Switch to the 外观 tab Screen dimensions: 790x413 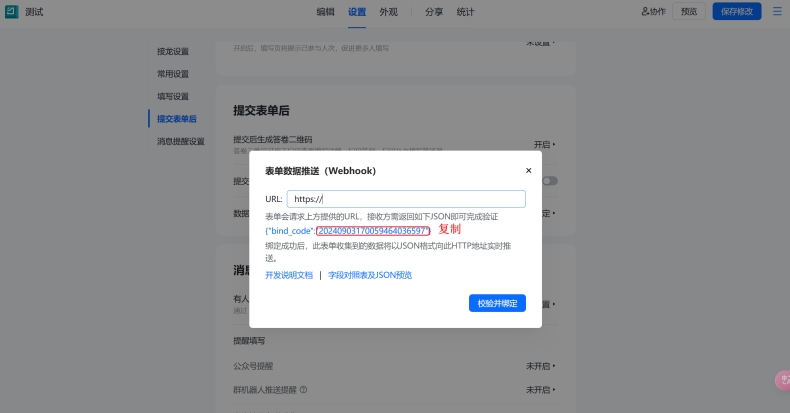[x=388, y=12]
